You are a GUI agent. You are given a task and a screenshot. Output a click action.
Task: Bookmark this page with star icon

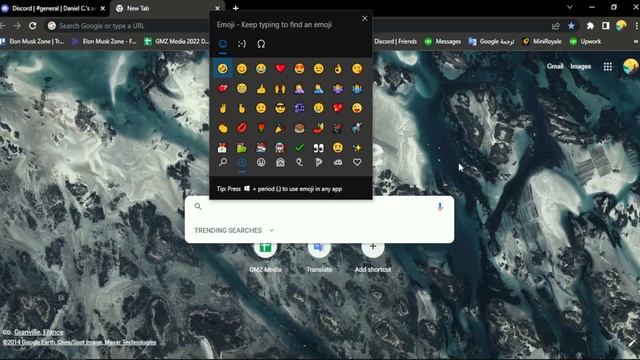(571, 26)
